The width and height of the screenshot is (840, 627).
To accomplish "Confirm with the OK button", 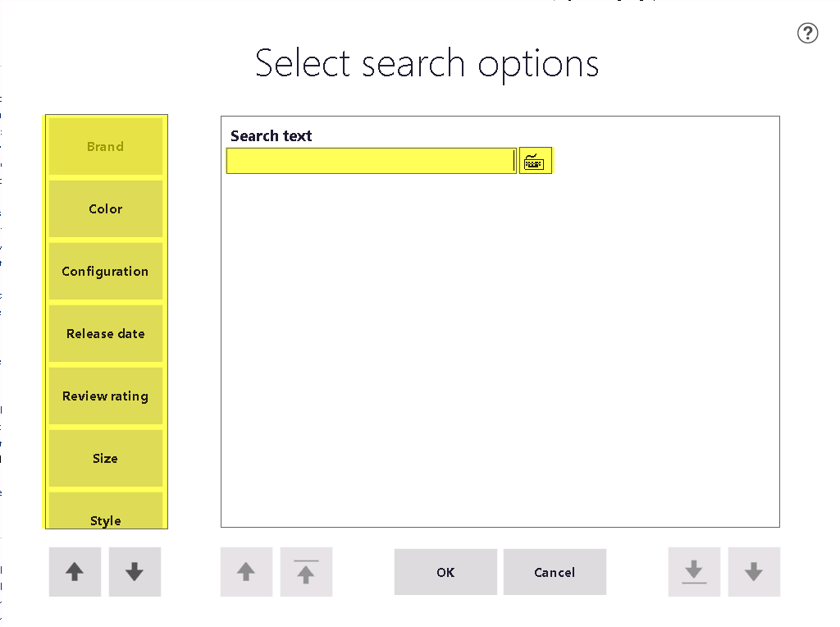I will [445, 572].
